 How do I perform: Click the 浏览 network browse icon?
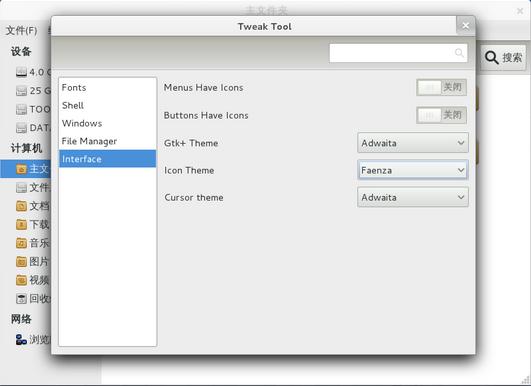tap(21, 340)
